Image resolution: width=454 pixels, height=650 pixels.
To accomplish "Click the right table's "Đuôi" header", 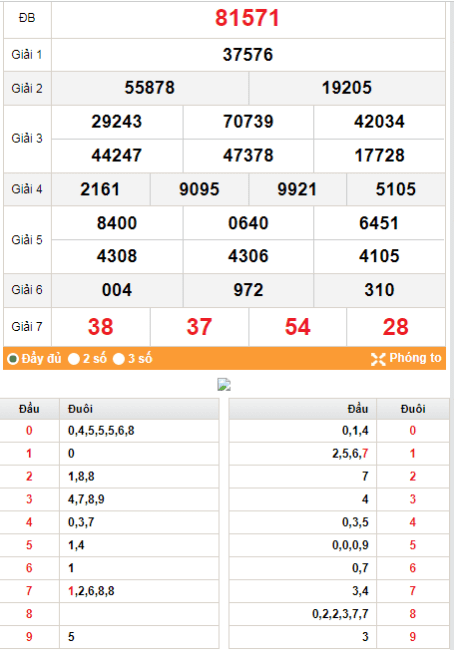I will 413,409.
